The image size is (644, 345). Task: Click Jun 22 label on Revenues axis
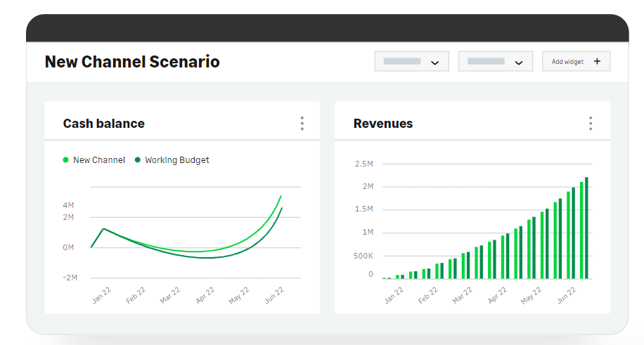pyautogui.click(x=567, y=294)
